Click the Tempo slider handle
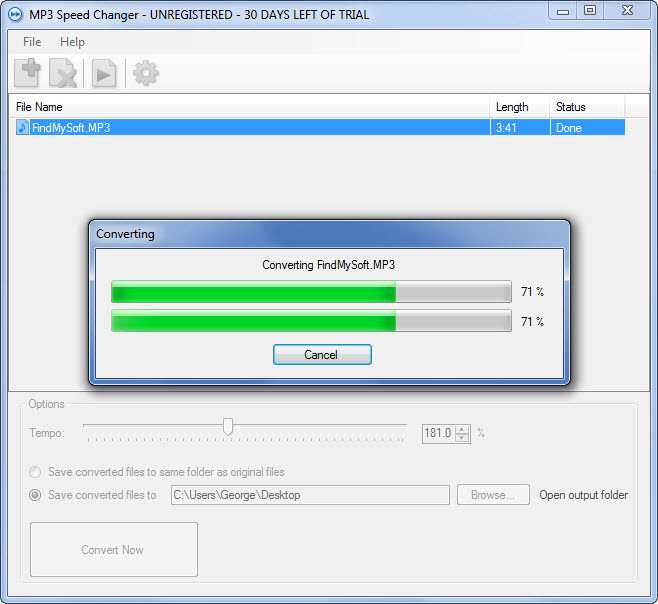The height and width of the screenshot is (604, 658). 228,426
